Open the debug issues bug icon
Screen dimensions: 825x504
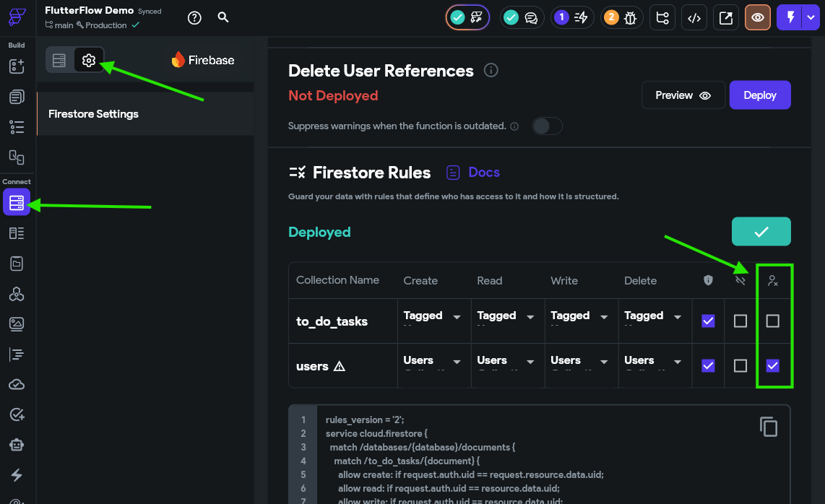(x=621, y=17)
